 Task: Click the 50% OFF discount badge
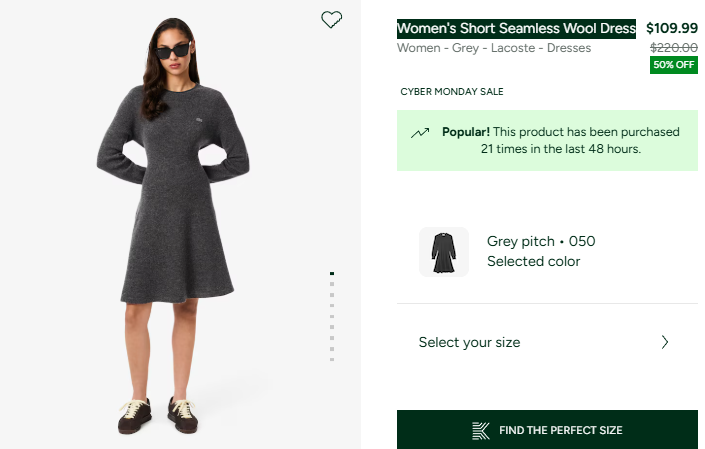(x=673, y=65)
